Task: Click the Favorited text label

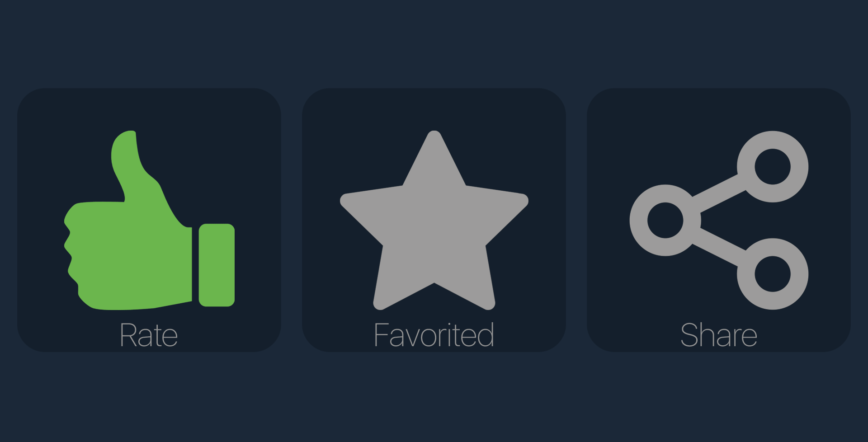Action: pyautogui.click(x=434, y=335)
